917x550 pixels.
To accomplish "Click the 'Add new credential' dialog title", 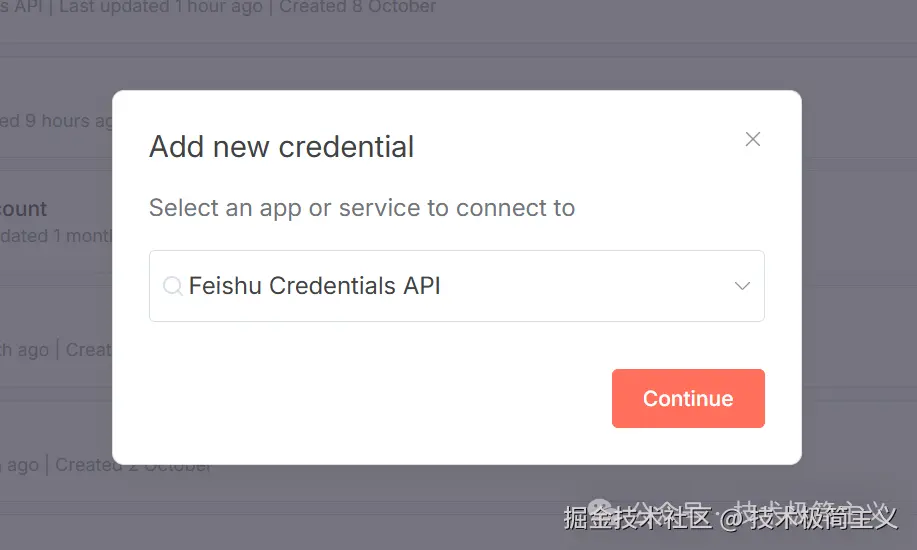I will pyautogui.click(x=281, y=147).
